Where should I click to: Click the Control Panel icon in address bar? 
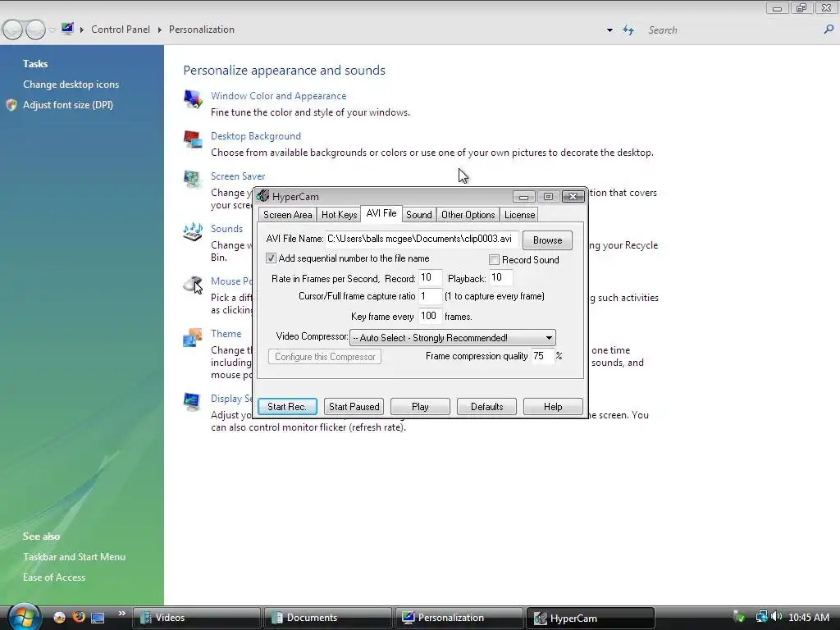click(x=67, y=29)
